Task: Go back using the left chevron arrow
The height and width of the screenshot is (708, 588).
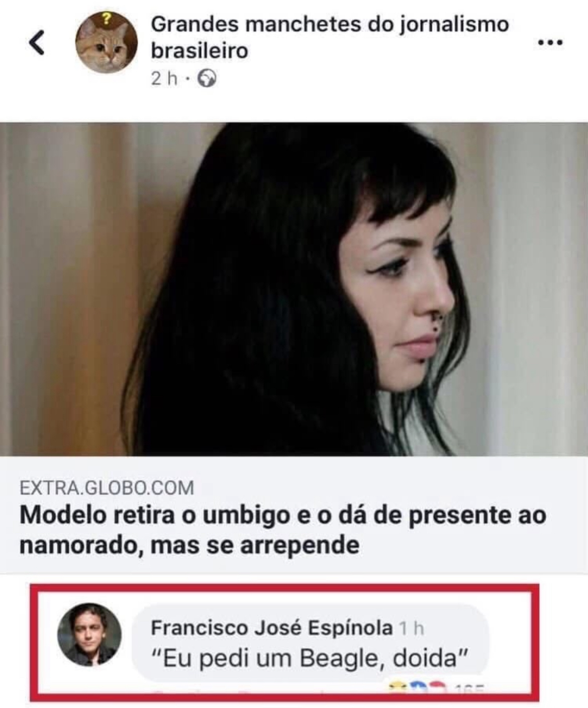Action: (37, 43)
